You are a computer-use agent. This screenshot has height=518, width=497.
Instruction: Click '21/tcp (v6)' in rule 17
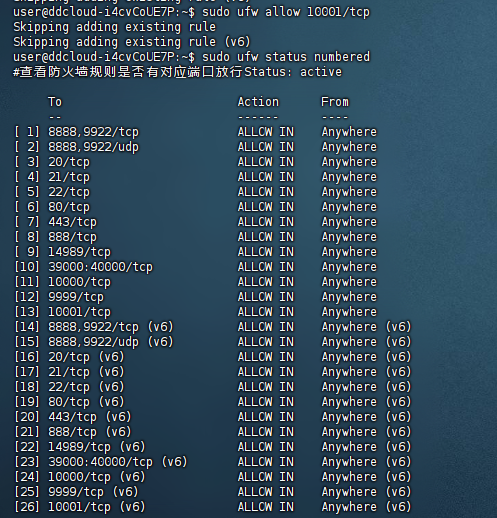pos(86,372)
